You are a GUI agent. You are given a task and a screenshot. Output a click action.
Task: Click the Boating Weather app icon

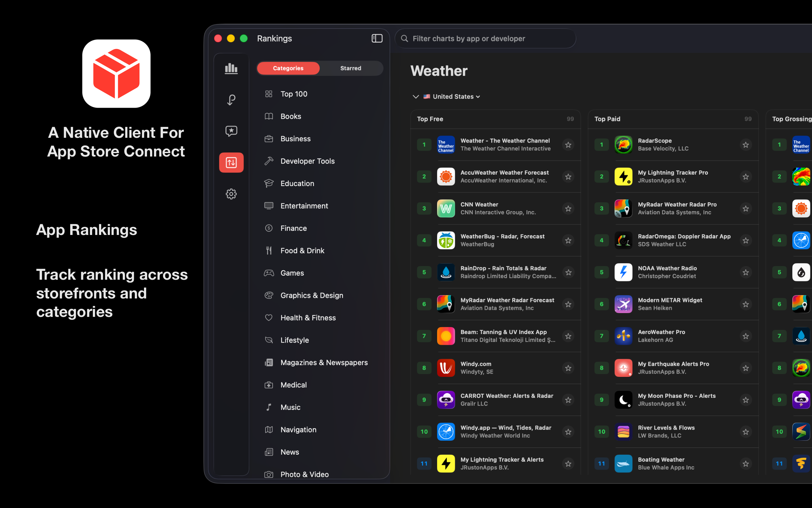[x=623, y=464]
